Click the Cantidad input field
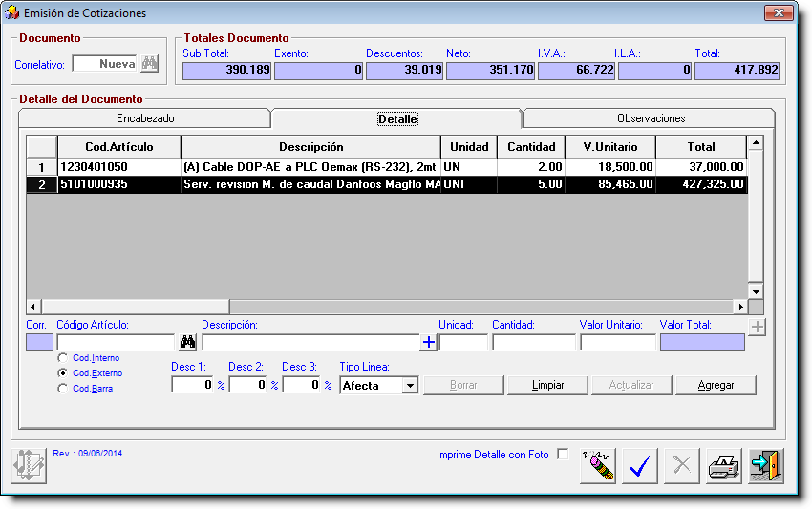Viewport: 812px width, 509px height. (534, 342)
